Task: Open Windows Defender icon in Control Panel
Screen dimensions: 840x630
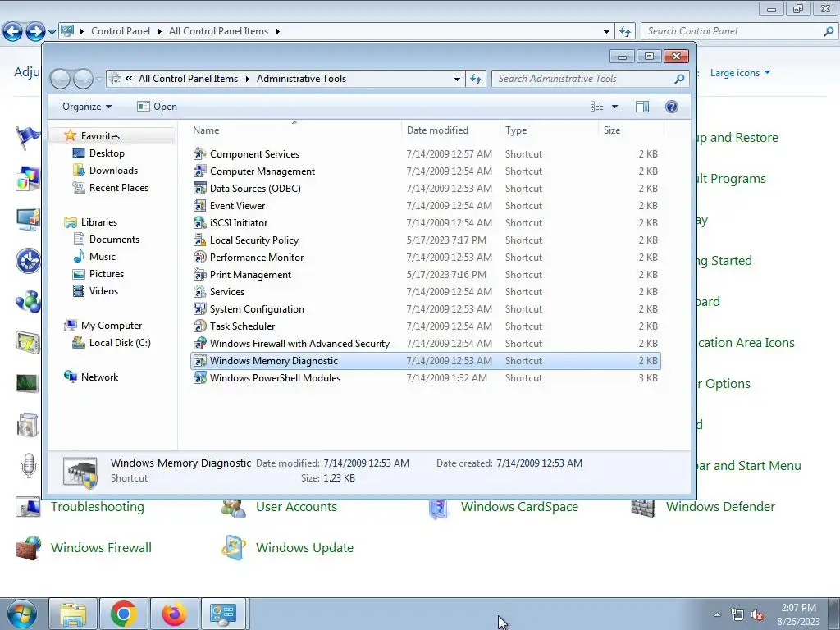Action: tap(643, 507)
